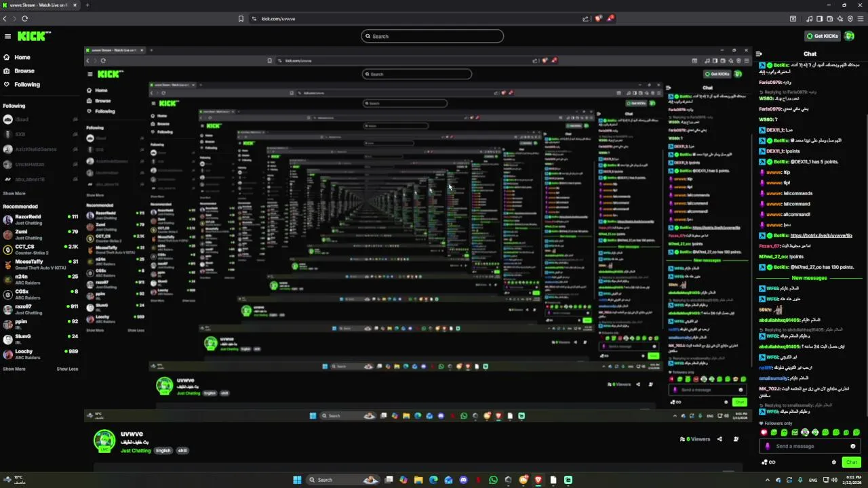
Task: Reload the page in browser
Action: (24, 19)
